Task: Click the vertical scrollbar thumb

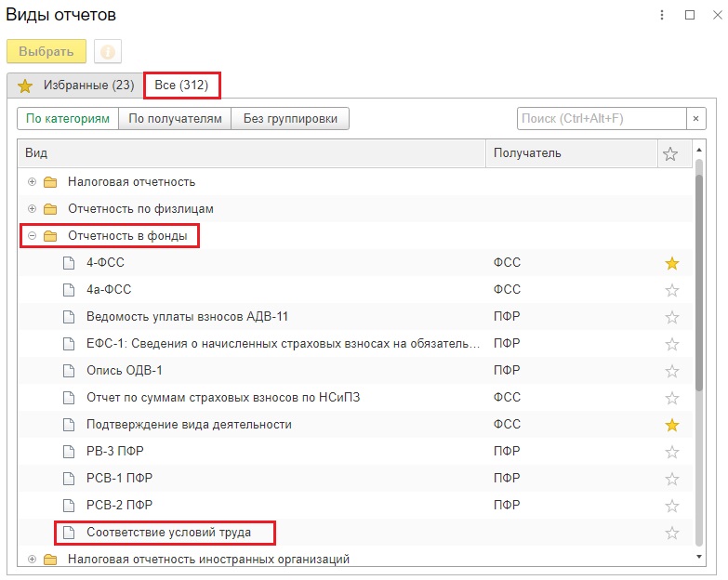Action: pyautogui.click(x=699, y=276)
